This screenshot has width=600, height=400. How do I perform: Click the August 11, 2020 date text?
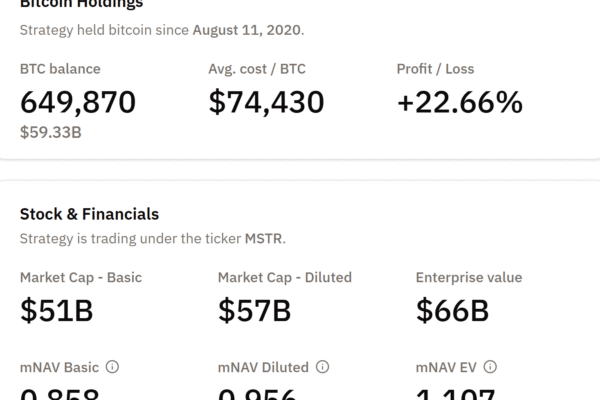coord(248,30)
